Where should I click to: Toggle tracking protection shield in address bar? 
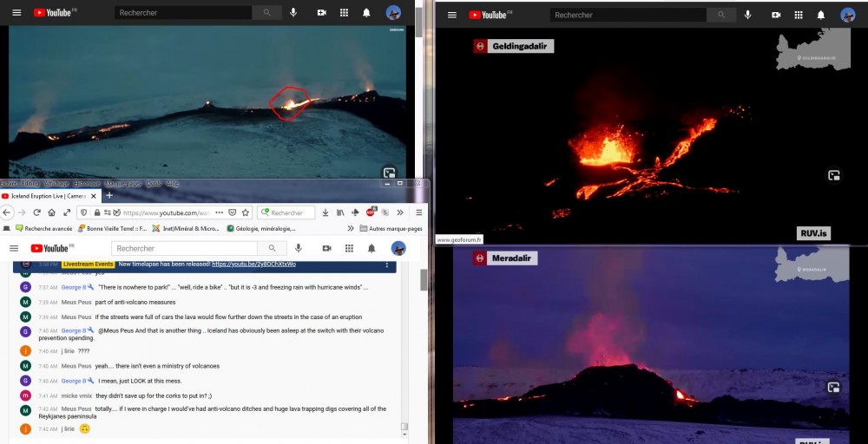click(x=83, y=212)
